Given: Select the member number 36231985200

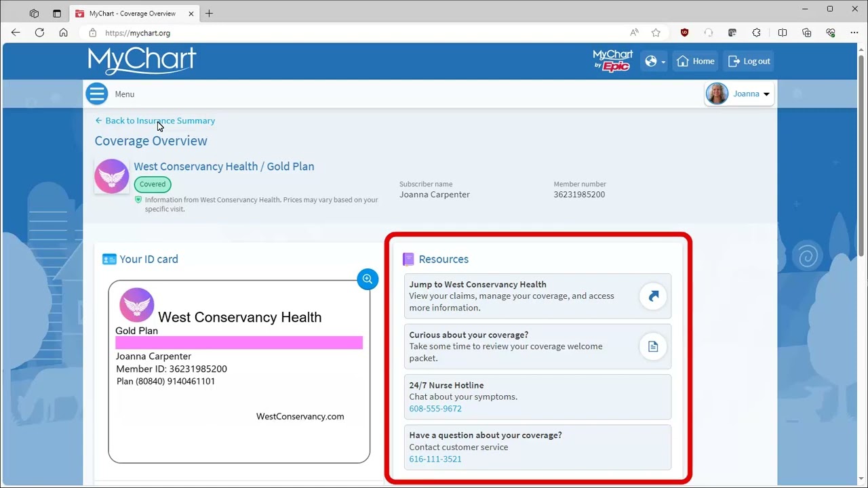Looking at the screenshot, I should point(579,195).
